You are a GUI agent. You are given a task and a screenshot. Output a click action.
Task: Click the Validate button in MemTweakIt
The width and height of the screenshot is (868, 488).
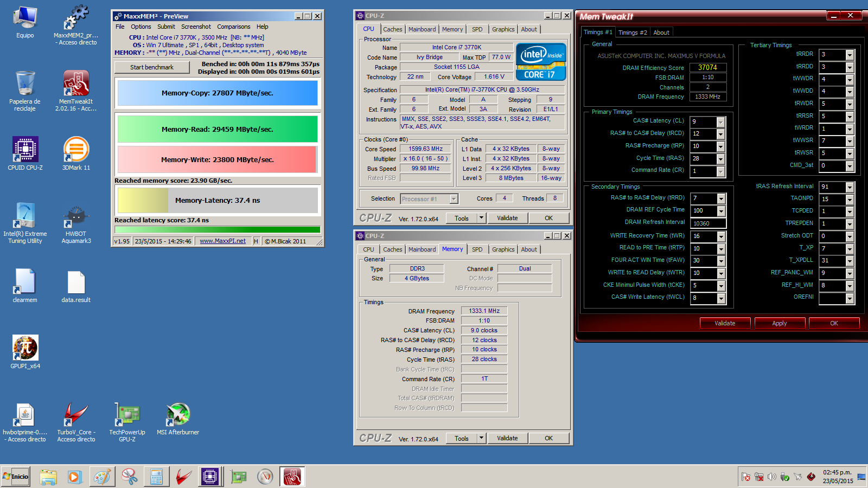click(x=725, y=323)
